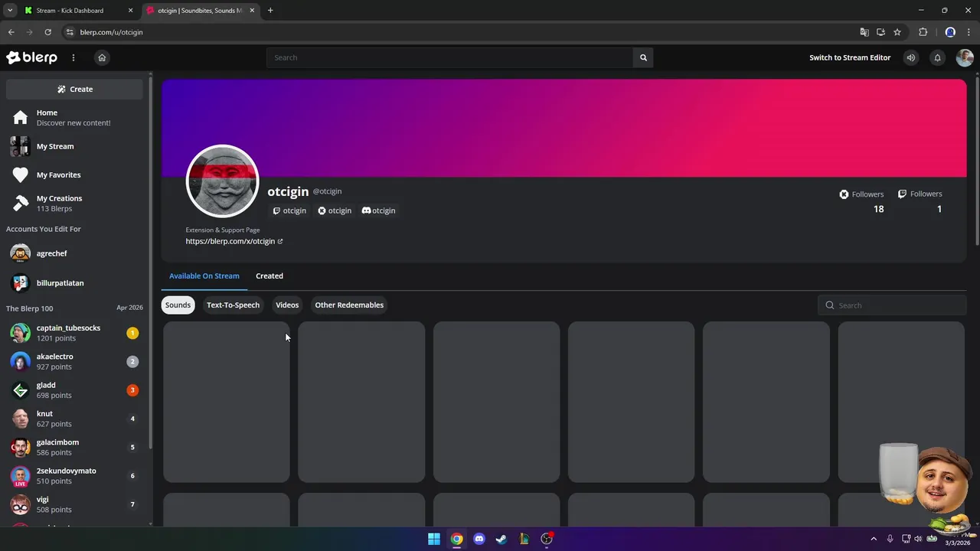Image resolution: width=980 pixels, height=551 pixels.
Task: Open vigi leaderboard entry
Action: click(x=74, y=504)
